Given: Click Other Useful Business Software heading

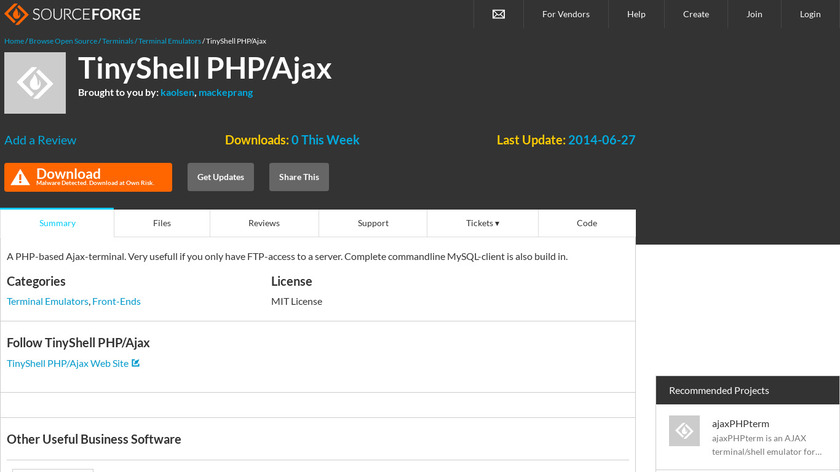Looking at the screenshot, I should (94, 439).
